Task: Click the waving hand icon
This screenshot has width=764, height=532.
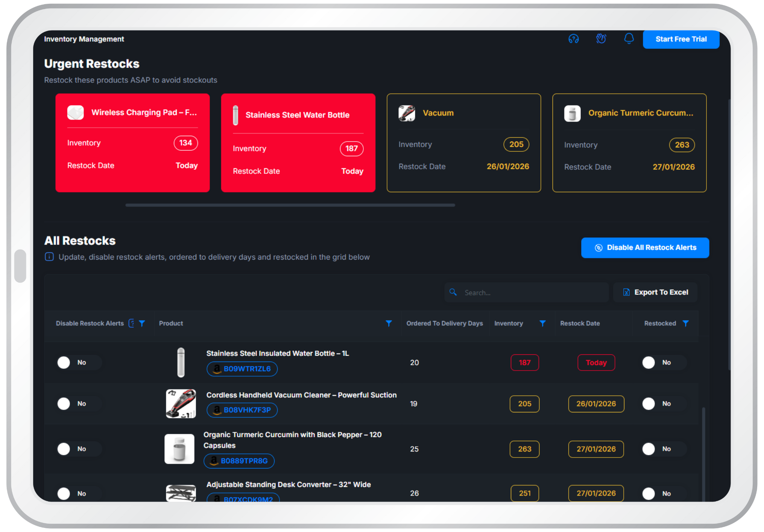Action: tap(601, 38)
